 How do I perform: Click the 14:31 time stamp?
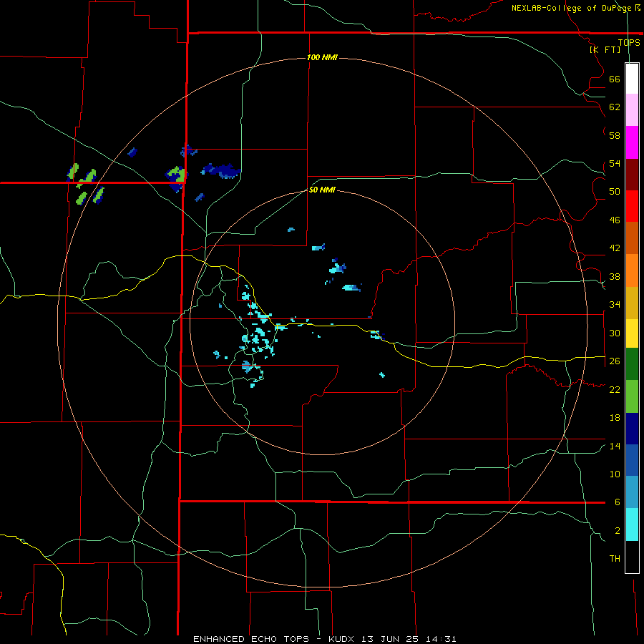(442, 639)
